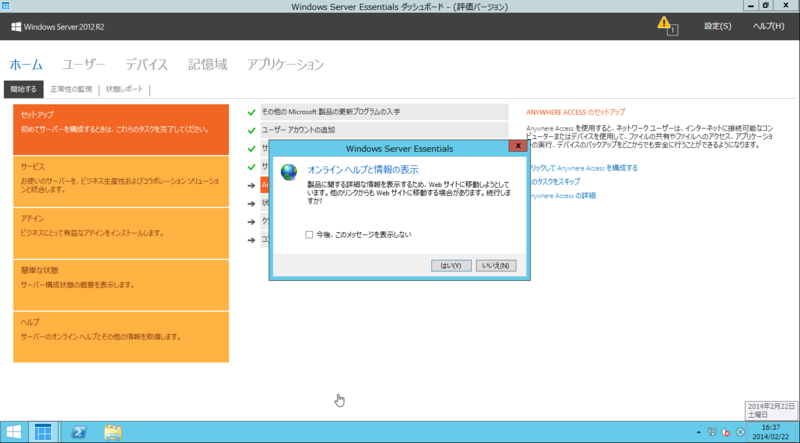Viewport: 800px width, 443px height.
Task: Select task ユーザー アカウントの追加
Action: tap(384, 130)
